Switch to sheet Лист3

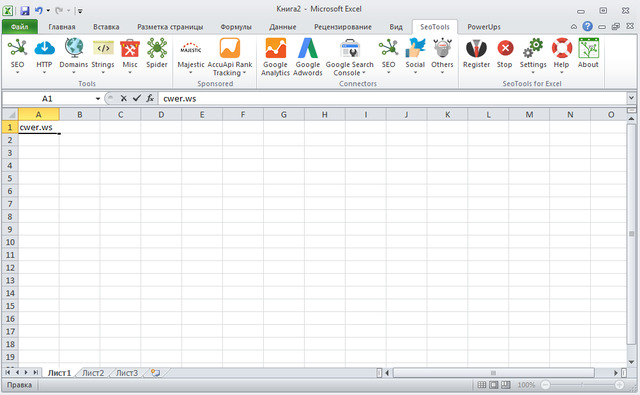point(127,373)
